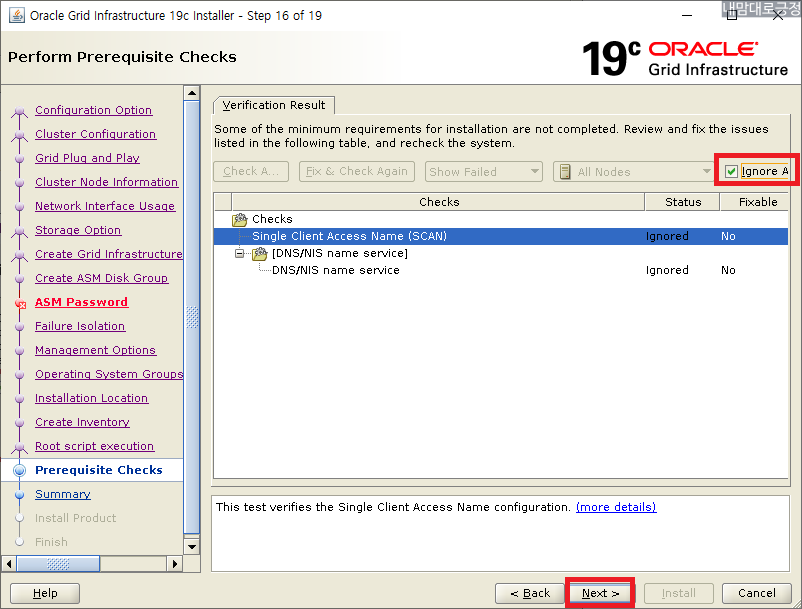The width and height of the screenshot is (802, 609).
Task: Select the Checks root tree node
Action: click(x=501, y=219)
